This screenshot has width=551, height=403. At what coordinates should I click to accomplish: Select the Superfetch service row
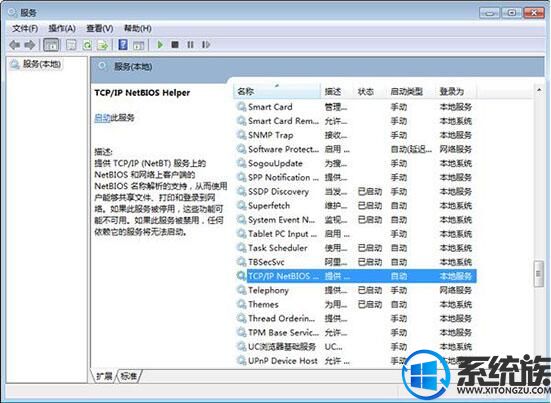[356, 206]
